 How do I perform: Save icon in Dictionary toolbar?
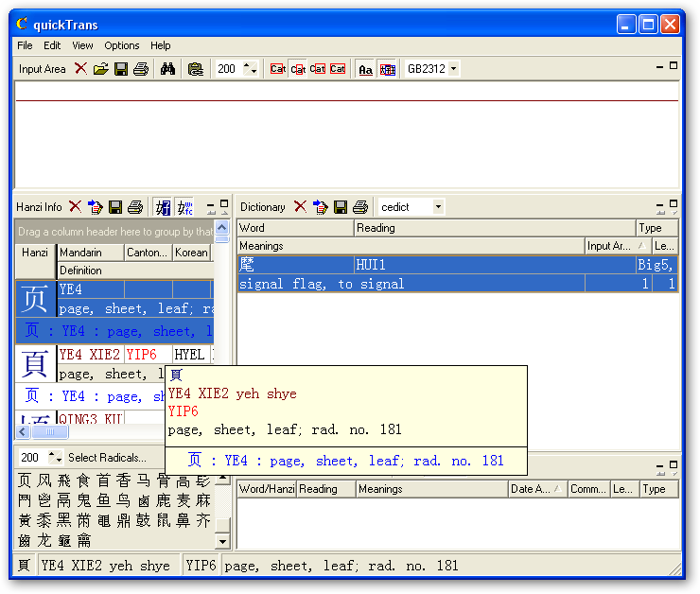(341, 206)
